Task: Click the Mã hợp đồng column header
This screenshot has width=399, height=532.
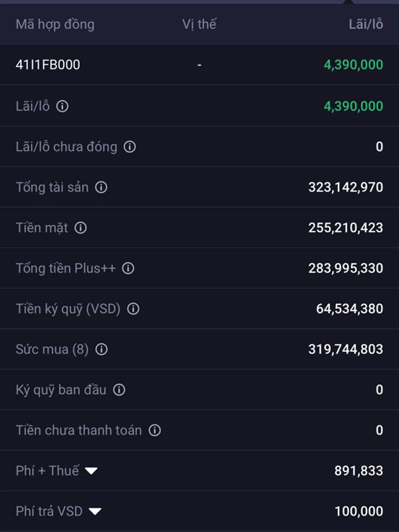Action: pos(55,25)
